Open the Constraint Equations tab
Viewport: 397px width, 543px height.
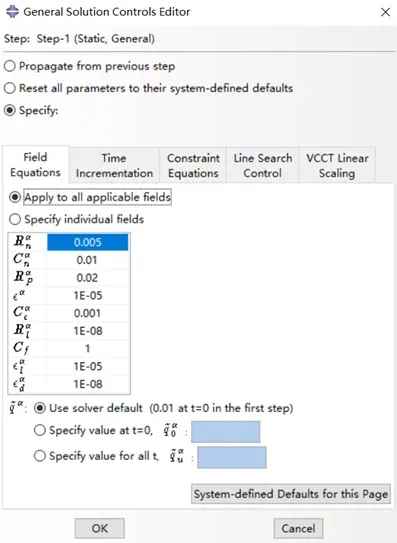tap(193, 166)
